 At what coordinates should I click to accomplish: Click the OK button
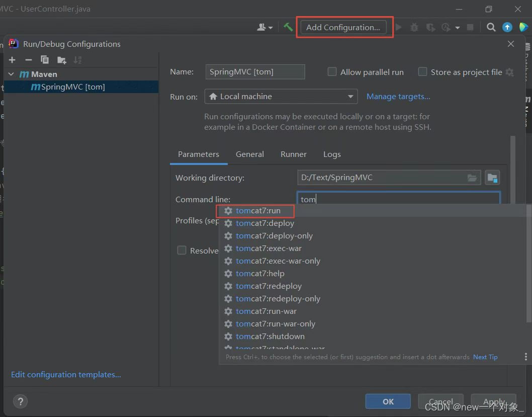[x=388, y=401]
